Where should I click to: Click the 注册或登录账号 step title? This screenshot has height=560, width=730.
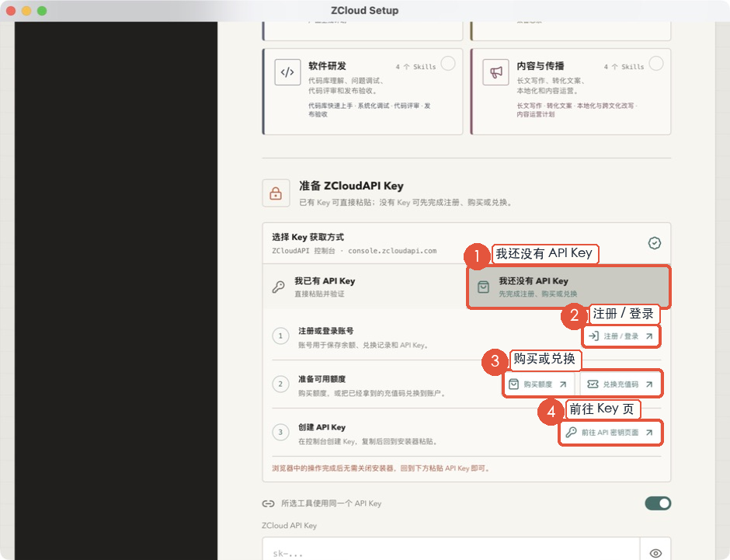click(x=326, y=331)
